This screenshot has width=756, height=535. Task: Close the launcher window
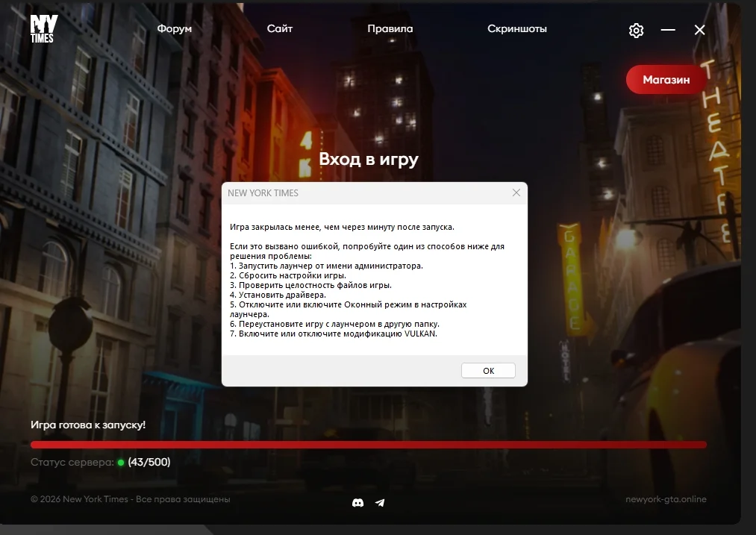pos(699,30)
